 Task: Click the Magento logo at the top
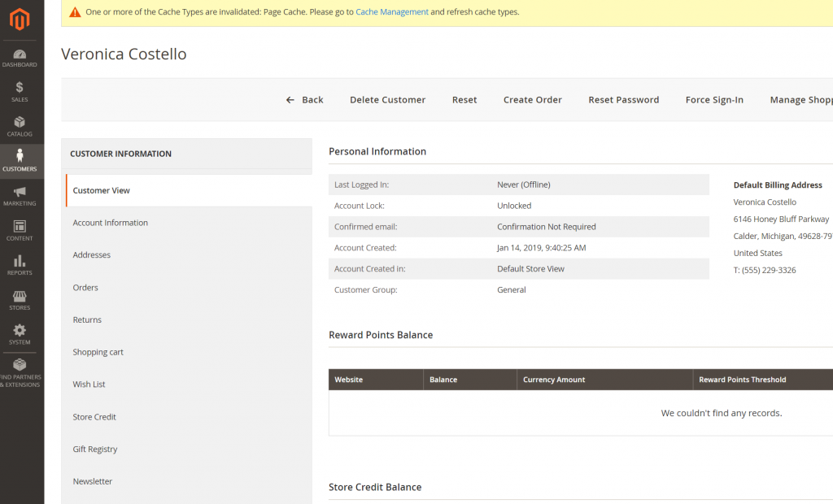coord(20,20)
